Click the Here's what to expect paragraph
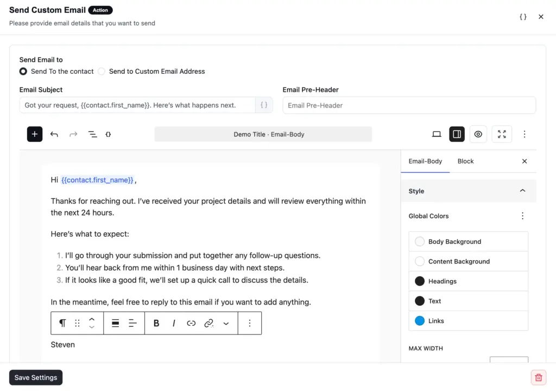This screenshot has height=392, width=556. pyautogui.click(x=90, y=234)
